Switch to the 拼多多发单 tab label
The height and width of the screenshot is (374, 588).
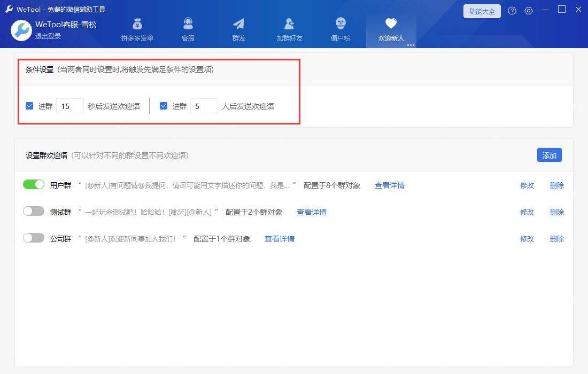(x=137, y=38)
